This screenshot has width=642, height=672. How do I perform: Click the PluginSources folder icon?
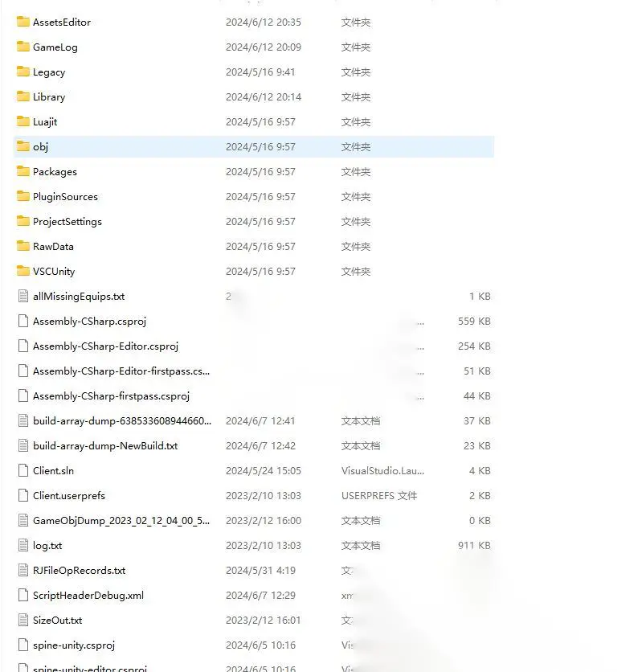click(x=23, y=196)
